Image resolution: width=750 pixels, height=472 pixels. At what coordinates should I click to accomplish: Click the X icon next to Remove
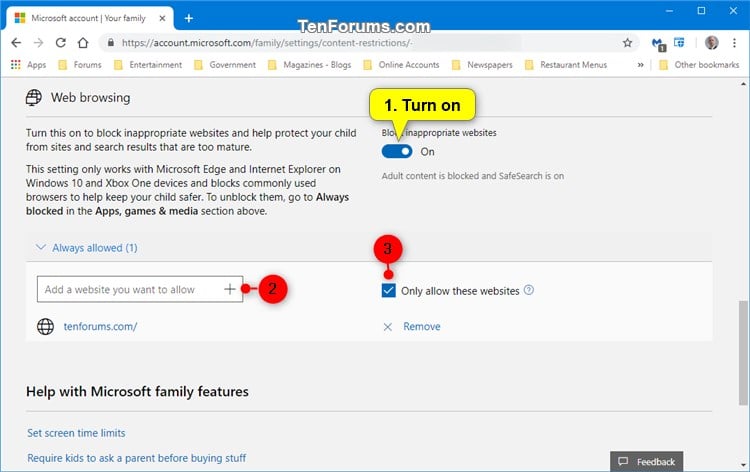[x=388, y=327]
